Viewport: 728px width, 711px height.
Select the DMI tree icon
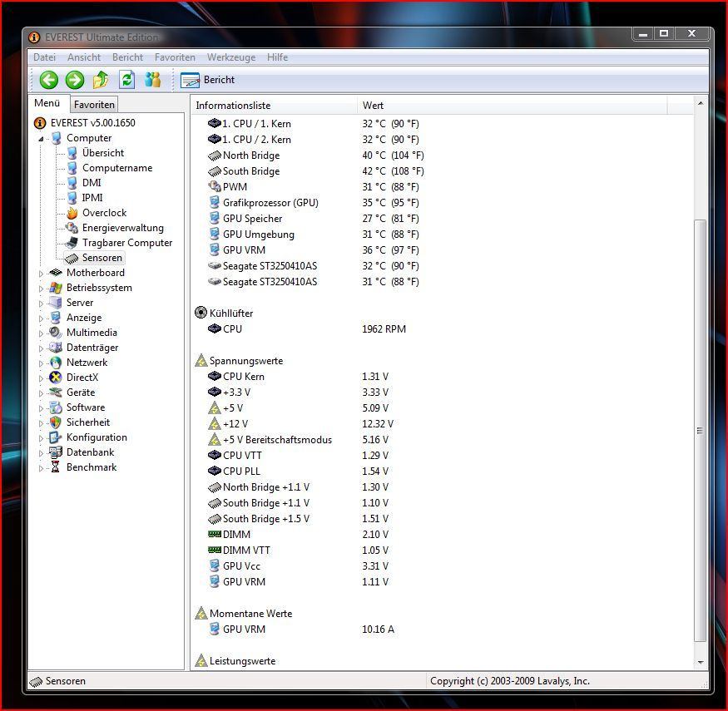[72, 183]
